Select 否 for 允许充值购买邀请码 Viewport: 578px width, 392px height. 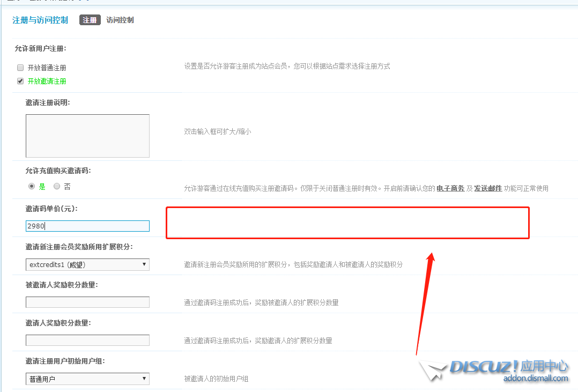(57, 187)
